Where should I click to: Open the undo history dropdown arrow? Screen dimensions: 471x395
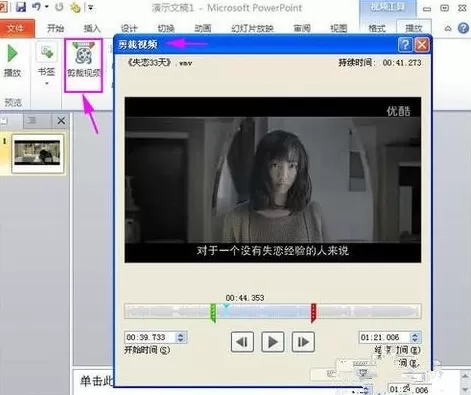[x=47, y=7]
